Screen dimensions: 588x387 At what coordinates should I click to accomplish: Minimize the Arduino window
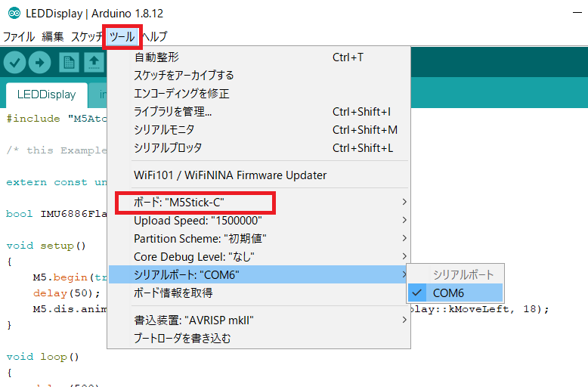click(577, 13)
